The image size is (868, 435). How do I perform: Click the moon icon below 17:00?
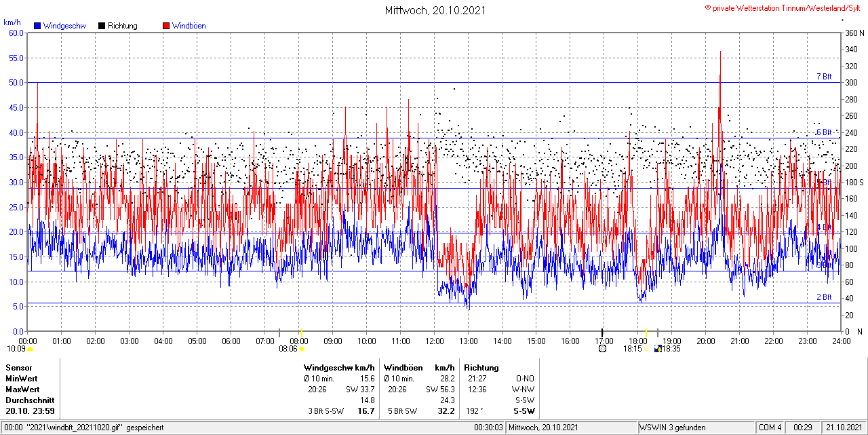(x=602, y=349)
